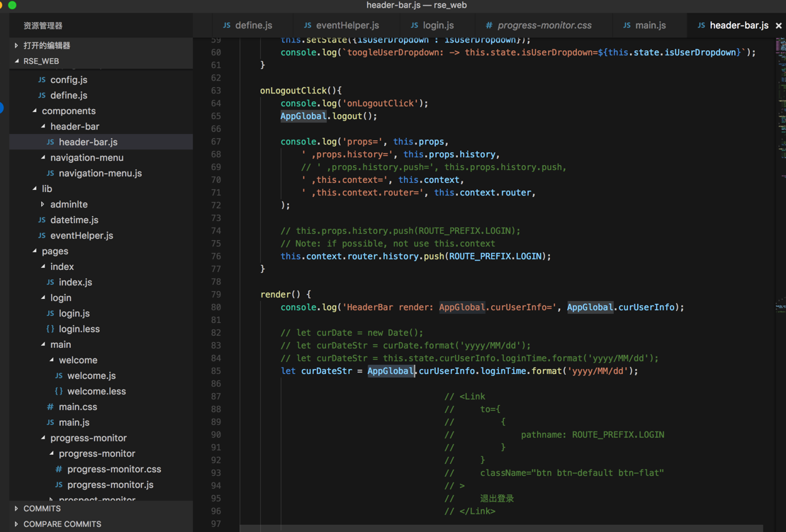The width and height of the screenshot is (786, 532).
Task: Open the eventHelper.js editor tab
Action: 341,26
